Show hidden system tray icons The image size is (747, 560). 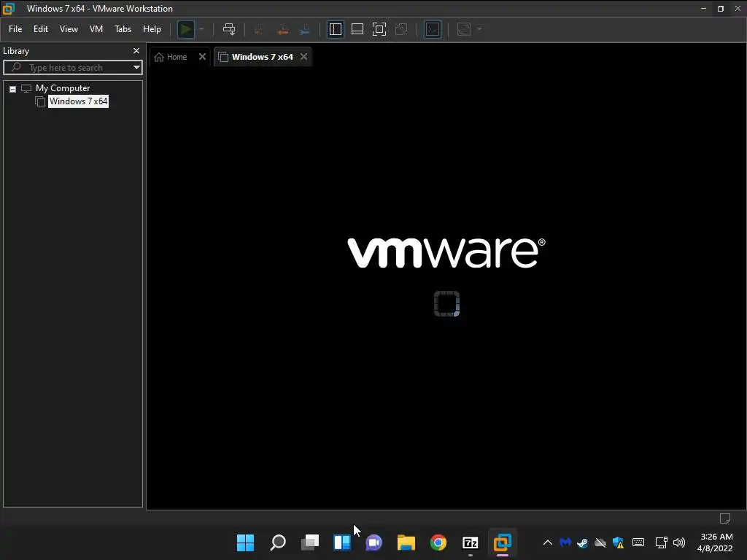point(548,542)
